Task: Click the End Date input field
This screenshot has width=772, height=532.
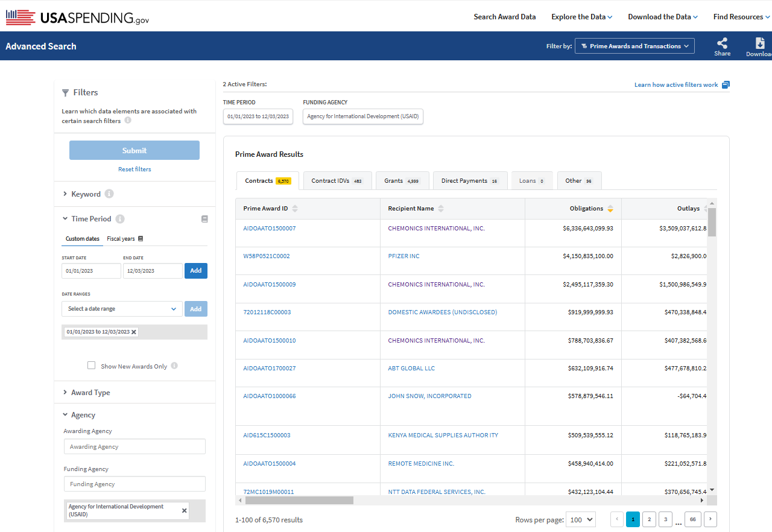Action: [153, 271]
